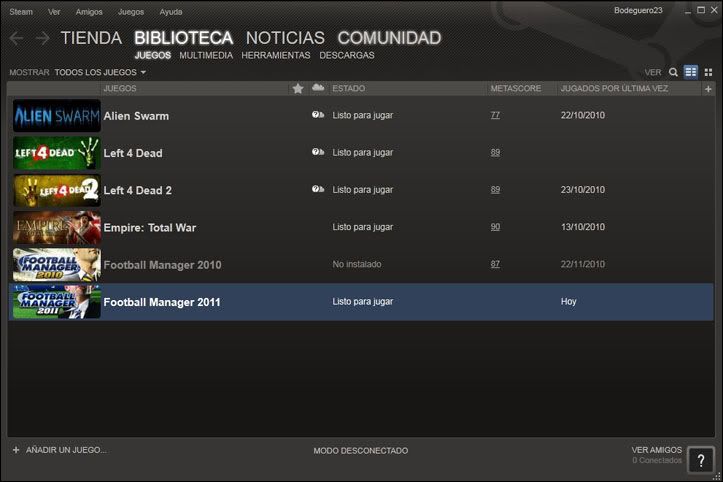Click the Mostrar label

click(29, 72)
